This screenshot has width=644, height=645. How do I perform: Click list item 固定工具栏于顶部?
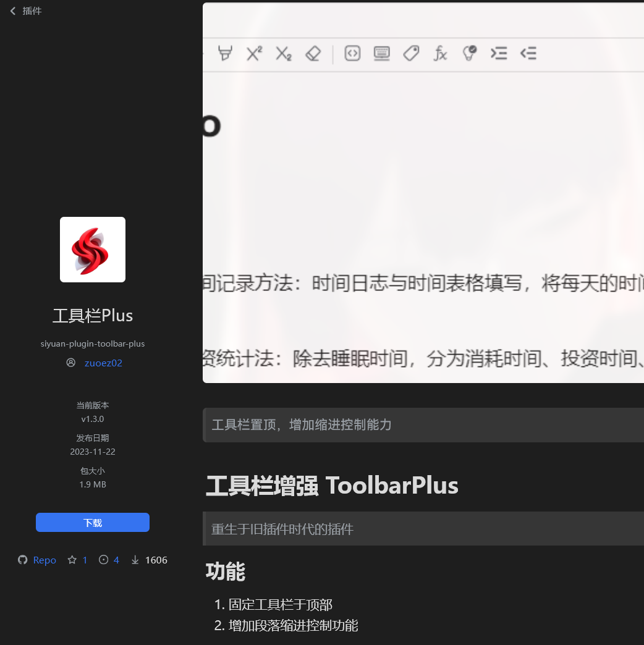(x=280, y=605)
